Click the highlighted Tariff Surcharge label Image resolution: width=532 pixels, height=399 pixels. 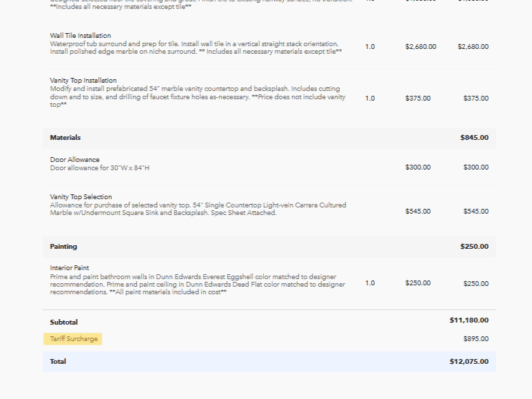(73, 339)
